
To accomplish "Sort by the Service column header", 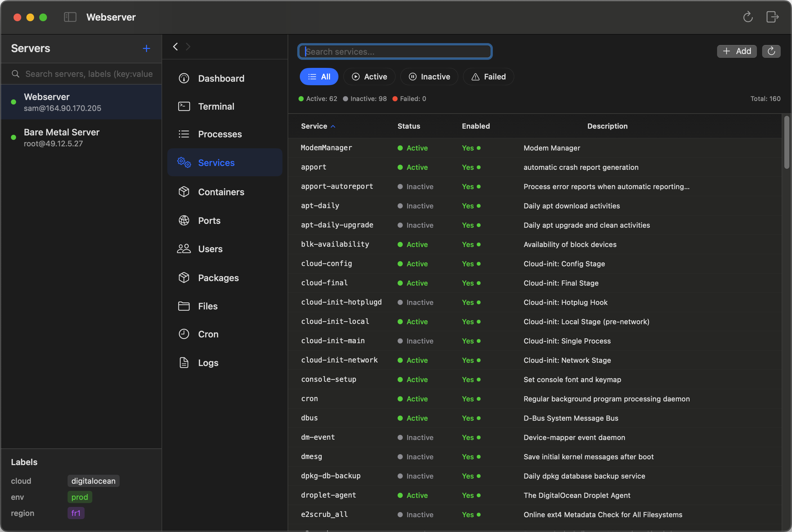I will click(318, 126).
